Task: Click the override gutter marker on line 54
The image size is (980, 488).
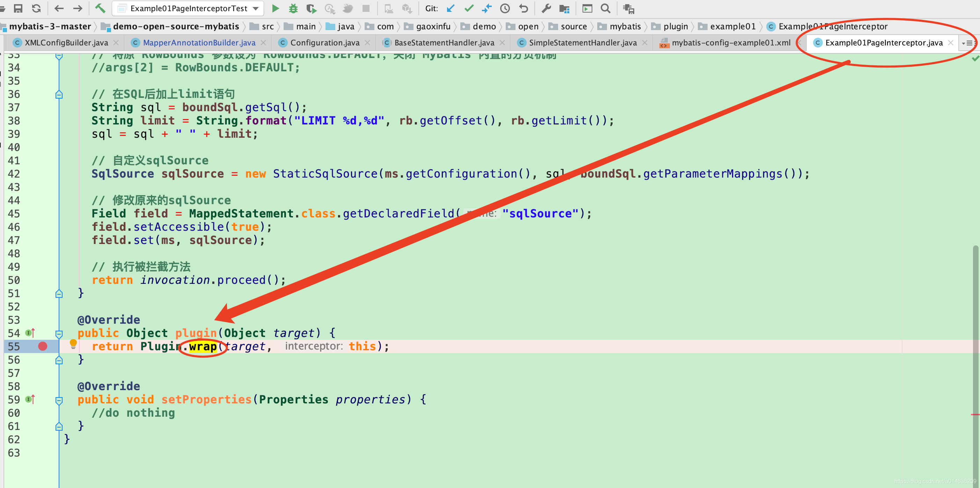Action: 30,333
